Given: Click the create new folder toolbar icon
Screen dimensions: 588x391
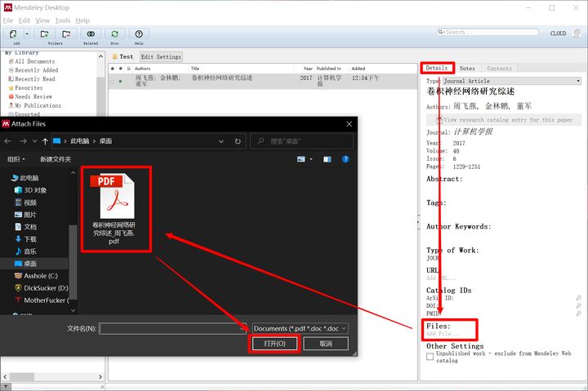Looking at the screenshot, I should pos(44,34).
